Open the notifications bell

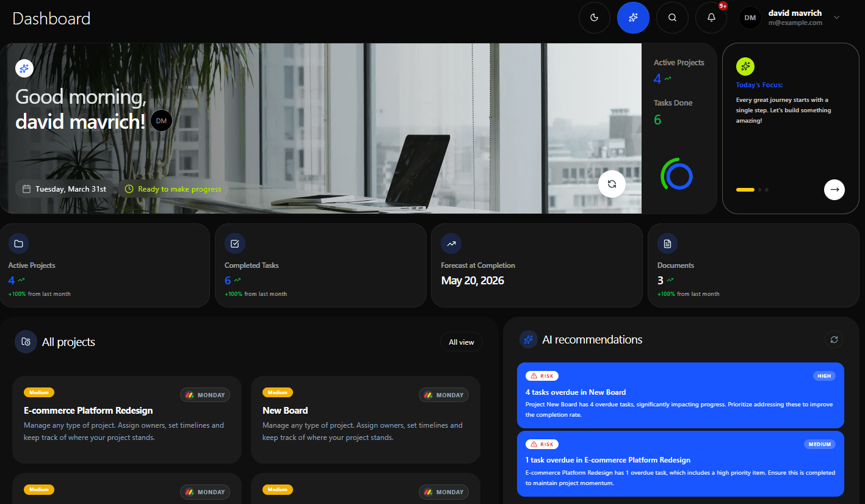[x=711, y=18]
